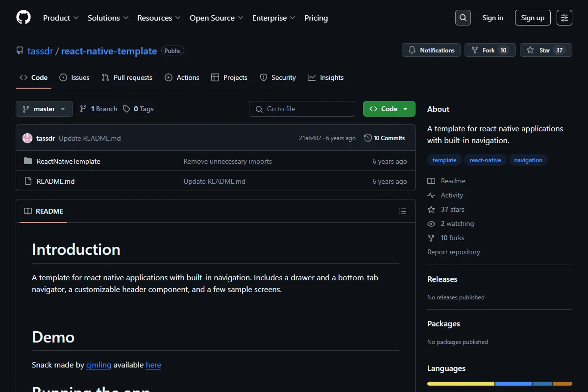The width and height of the screenshot is (588, 392).
Task: Click the README outline list icon
Action: [x=403, y=211]
